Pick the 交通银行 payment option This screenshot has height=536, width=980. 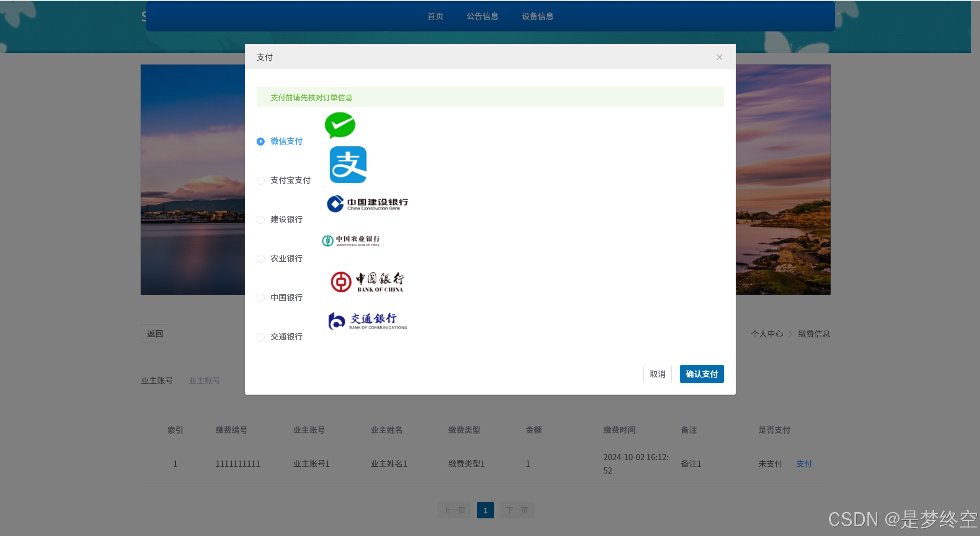tap(260, 337)
